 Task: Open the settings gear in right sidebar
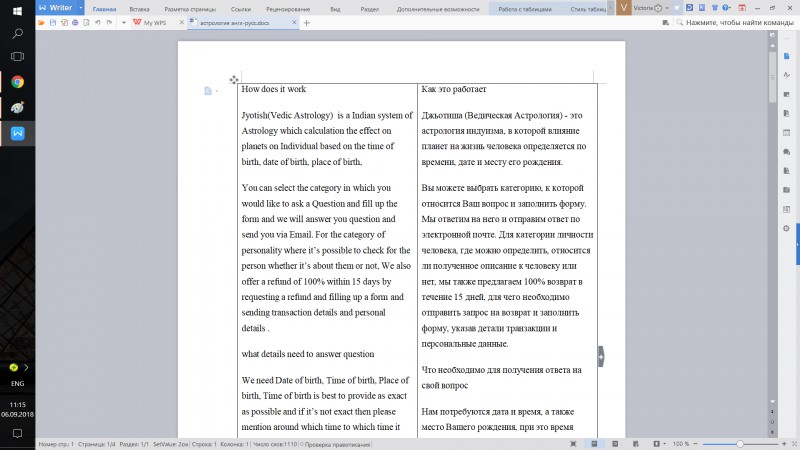pos(786,228)
